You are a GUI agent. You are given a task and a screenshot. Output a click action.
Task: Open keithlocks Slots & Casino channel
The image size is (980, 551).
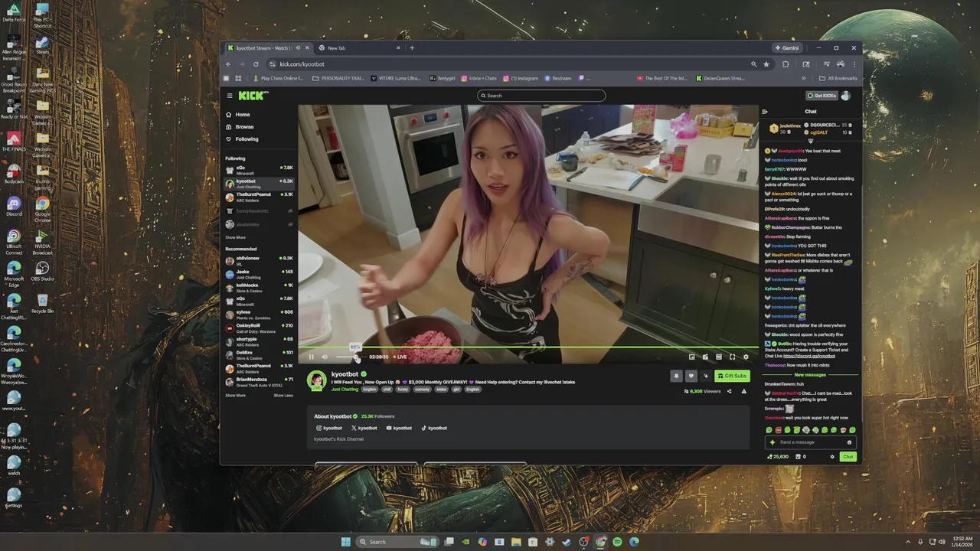(x=260, y=288)
